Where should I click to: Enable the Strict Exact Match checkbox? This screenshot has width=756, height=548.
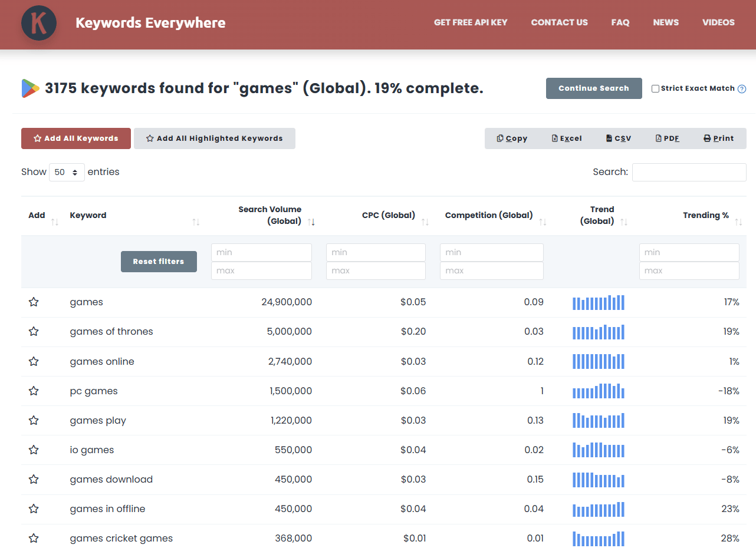655,89
